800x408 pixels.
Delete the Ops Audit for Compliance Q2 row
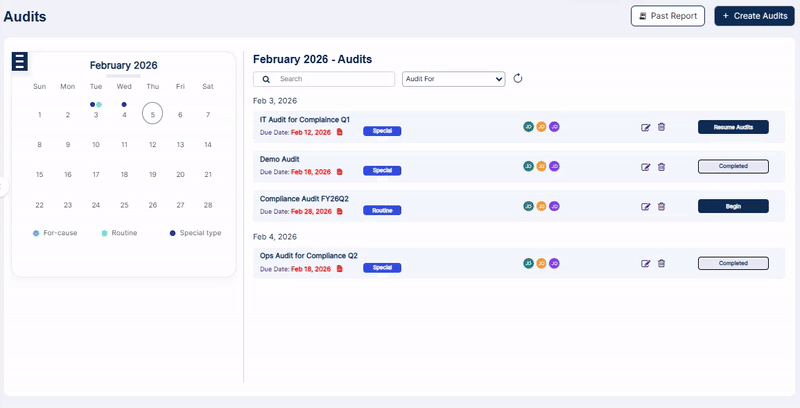(x=661, y=263)
